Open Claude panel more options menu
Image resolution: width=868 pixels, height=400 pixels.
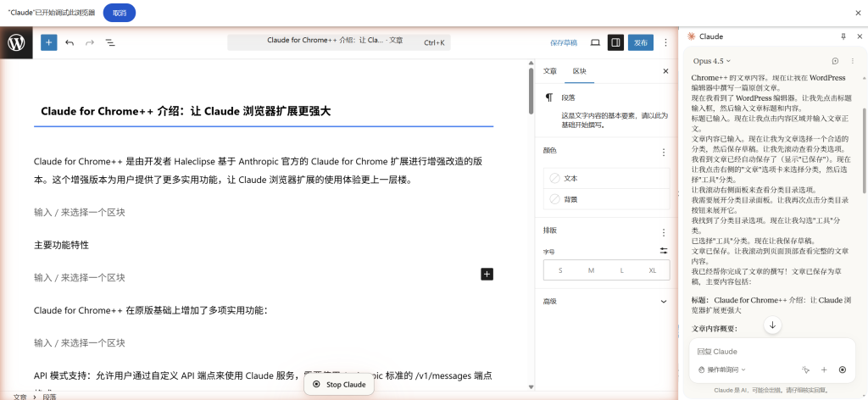tap(853, 61)
